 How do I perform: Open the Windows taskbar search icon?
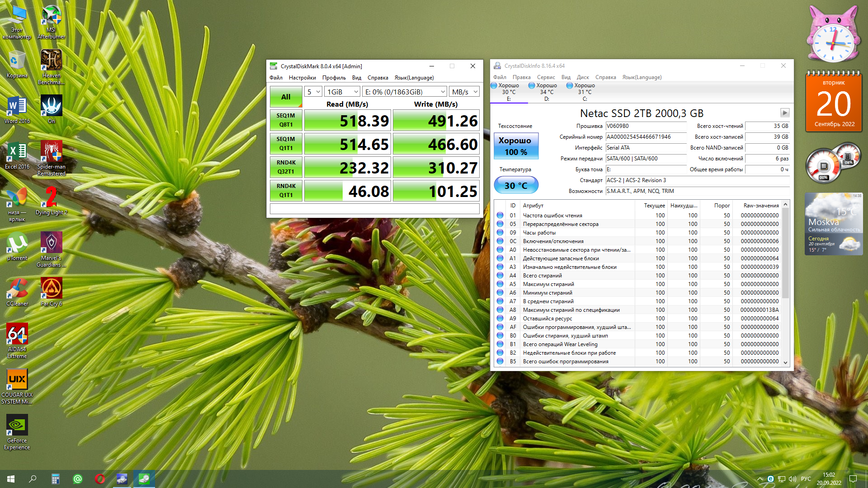tap(33, 479)
